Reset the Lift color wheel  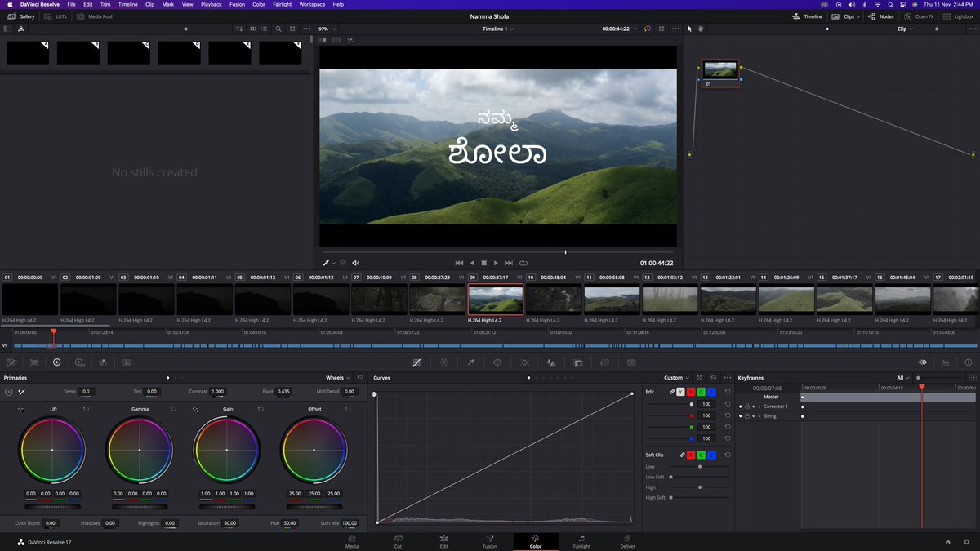coord(86,408)
